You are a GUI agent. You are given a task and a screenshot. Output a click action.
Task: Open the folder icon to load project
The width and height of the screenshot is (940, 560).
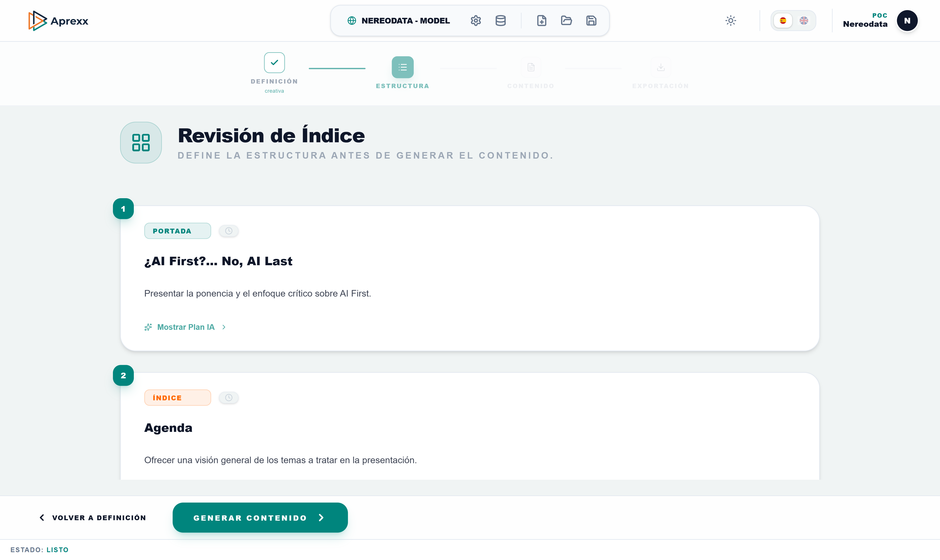pos(566,21)
